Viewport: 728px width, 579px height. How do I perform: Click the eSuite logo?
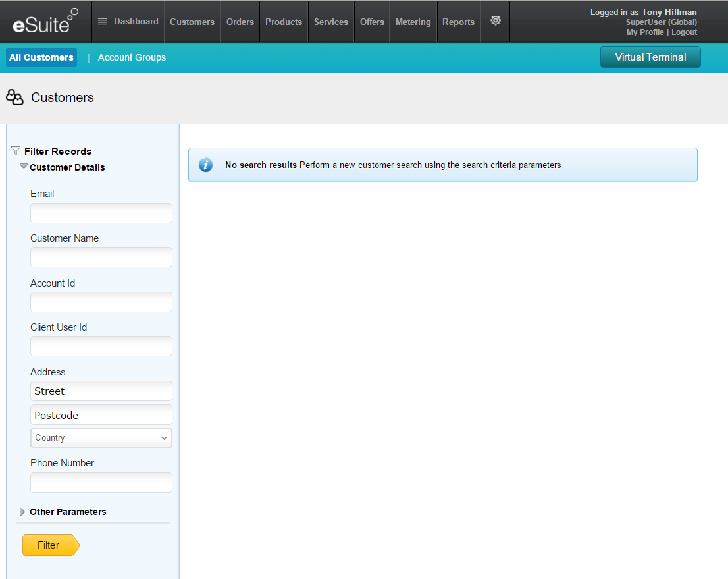45,22
